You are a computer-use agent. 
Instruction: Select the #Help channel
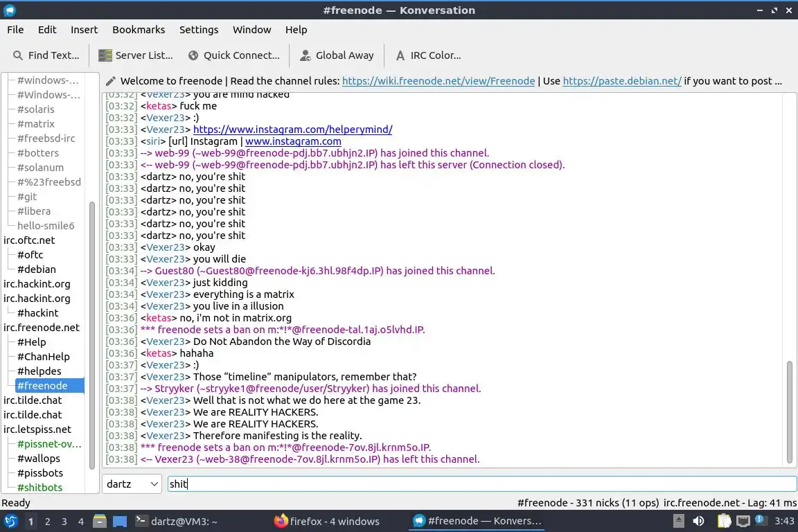32,342
